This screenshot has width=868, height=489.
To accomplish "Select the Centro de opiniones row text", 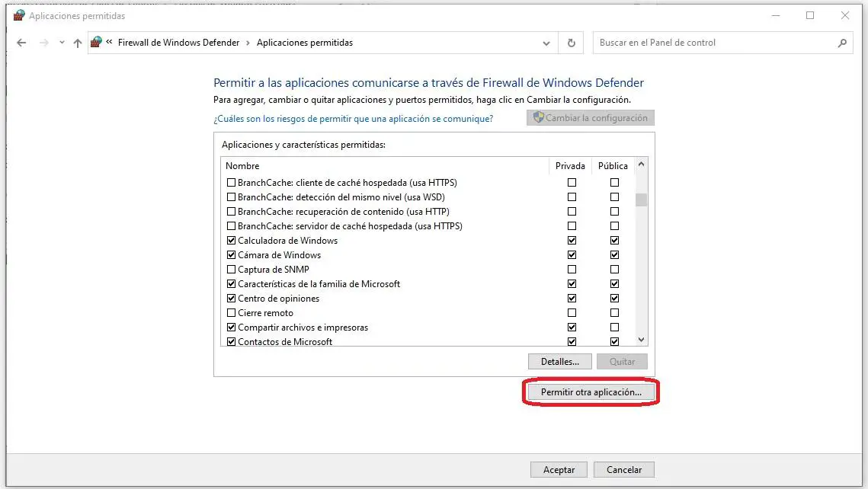I will tap(278, 299).
